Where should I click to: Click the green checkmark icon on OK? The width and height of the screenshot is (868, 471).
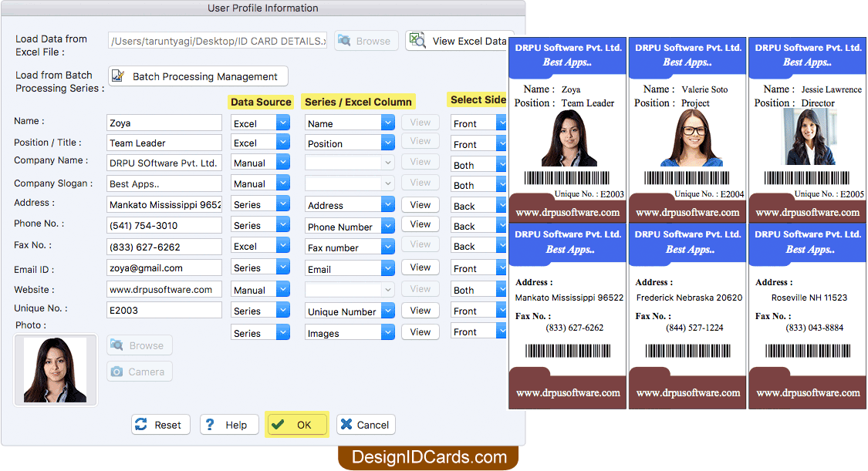[x=278, y=424]
